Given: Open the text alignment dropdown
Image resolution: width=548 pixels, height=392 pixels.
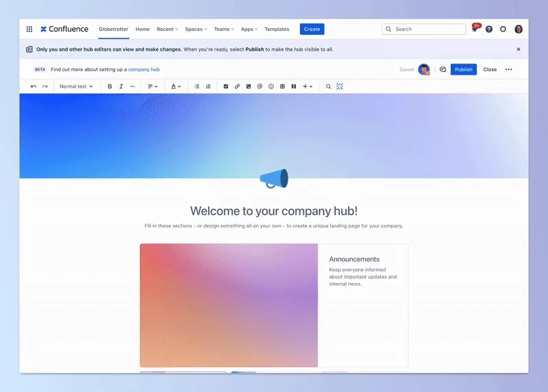Looking at the screenshot, I should [153, 86].
